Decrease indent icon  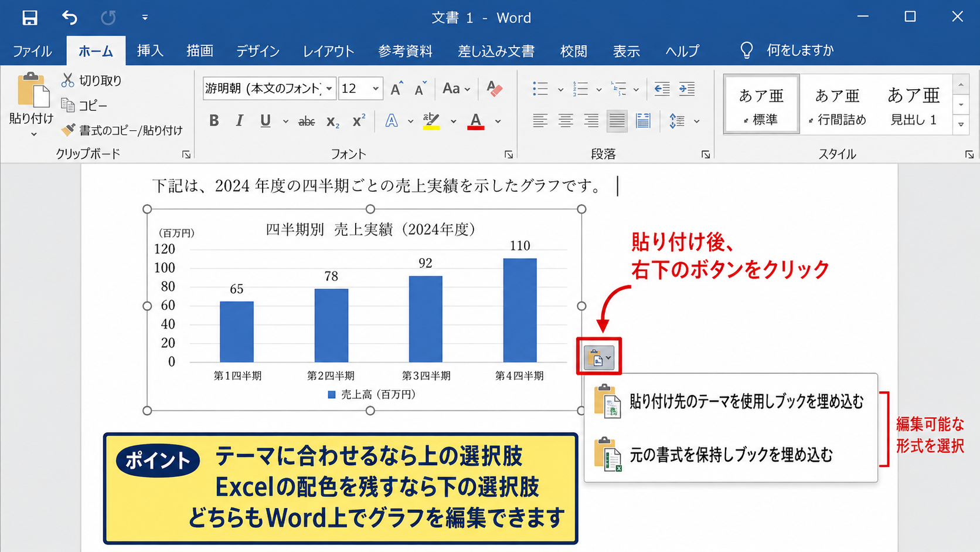click(662, 89)
